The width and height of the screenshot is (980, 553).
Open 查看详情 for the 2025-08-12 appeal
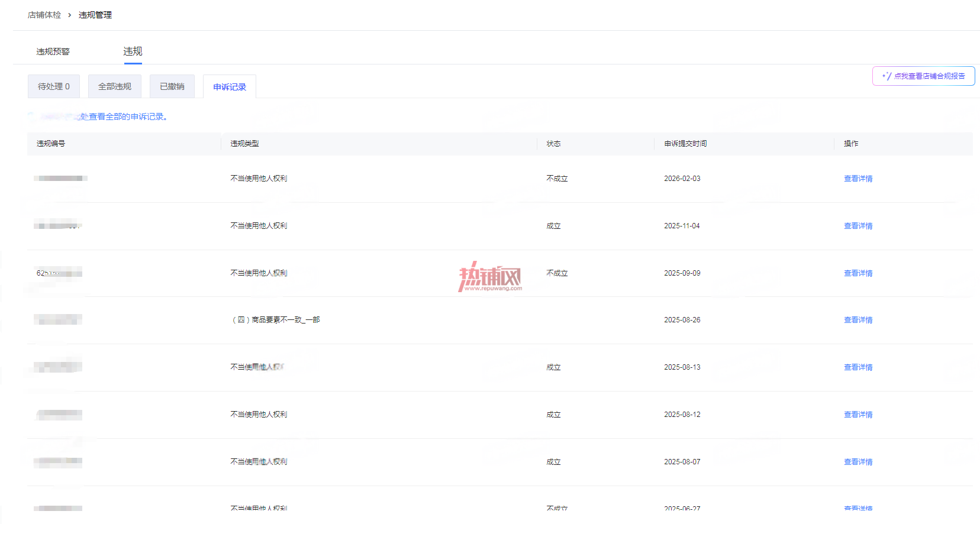(x=858, y=415)
